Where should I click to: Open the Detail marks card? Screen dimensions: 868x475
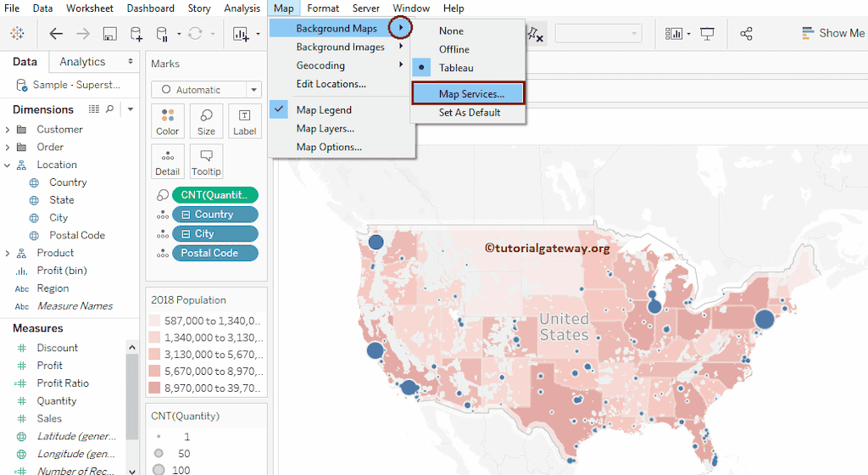tap(167, 161)
